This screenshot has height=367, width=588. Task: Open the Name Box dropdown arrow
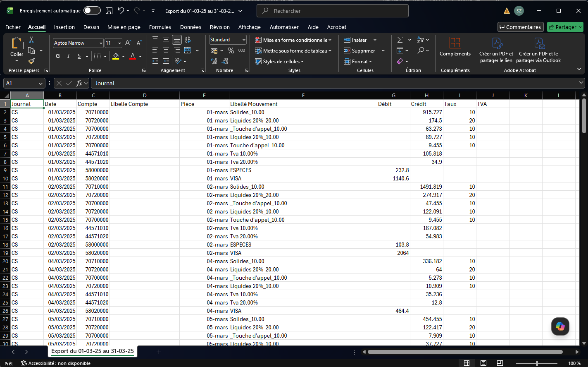pos(40,83)
